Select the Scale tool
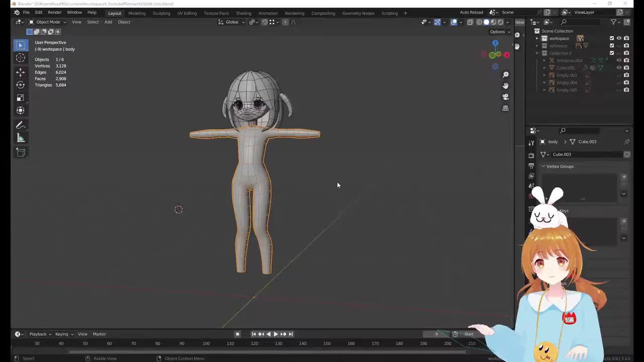Viewport: 644px width, 362px height. [20, 98]
